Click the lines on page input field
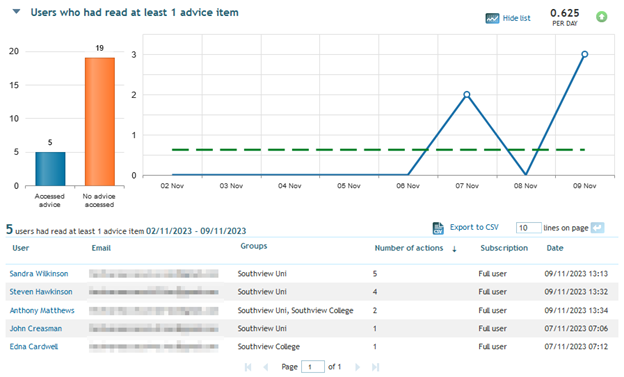624x377 pixels. [x=528, y=228]
